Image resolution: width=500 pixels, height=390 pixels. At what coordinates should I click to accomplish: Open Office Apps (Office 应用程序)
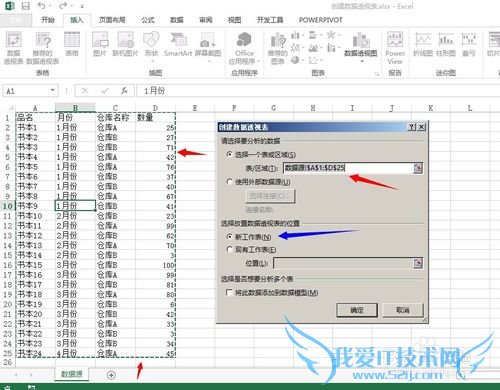pos(244,47)
